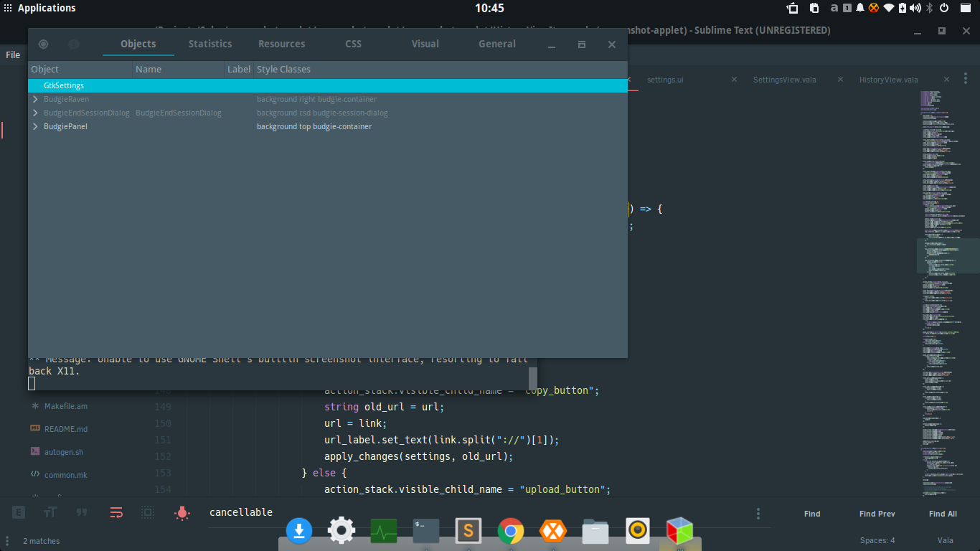
Task: Open the General tab
Action: tap(497, 44)
